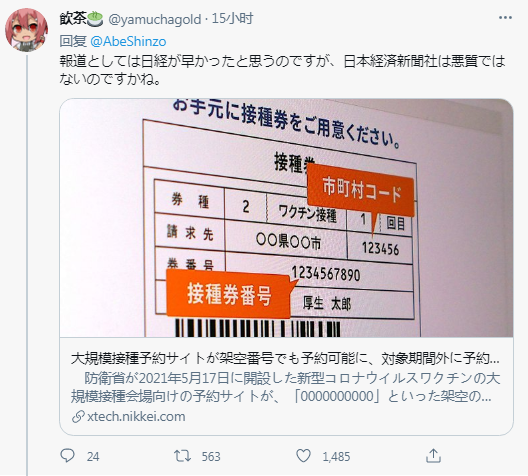Open the reply comment bubble icon
The height and width of the screenshot is (476, 528).
pyautogui.click(x=67, y=455)
